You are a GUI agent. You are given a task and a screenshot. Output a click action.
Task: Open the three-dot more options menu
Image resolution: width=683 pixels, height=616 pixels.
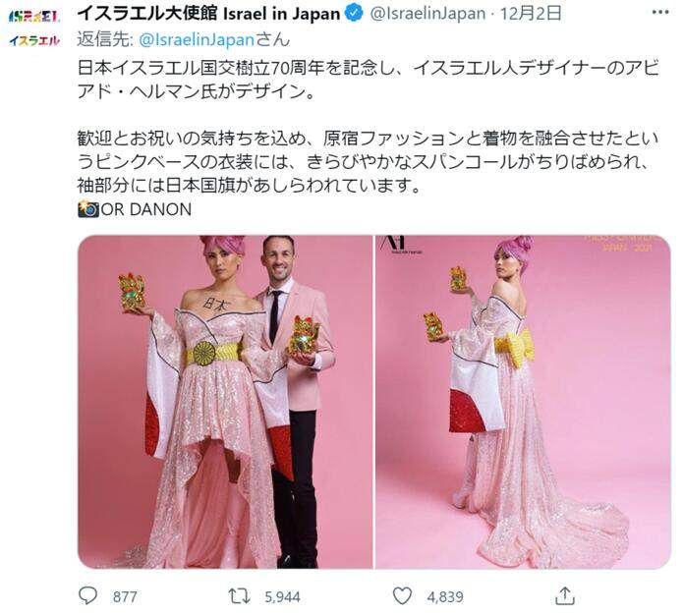click(660, 13)
